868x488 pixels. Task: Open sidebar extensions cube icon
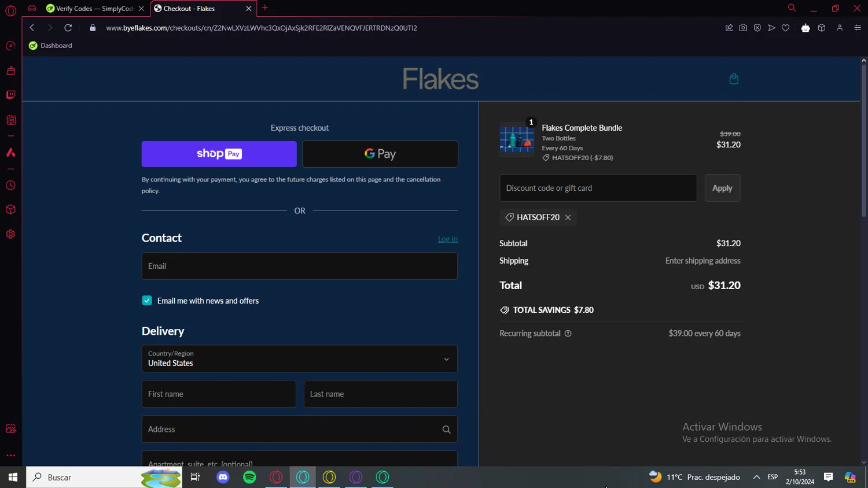[x=10, y=209]
